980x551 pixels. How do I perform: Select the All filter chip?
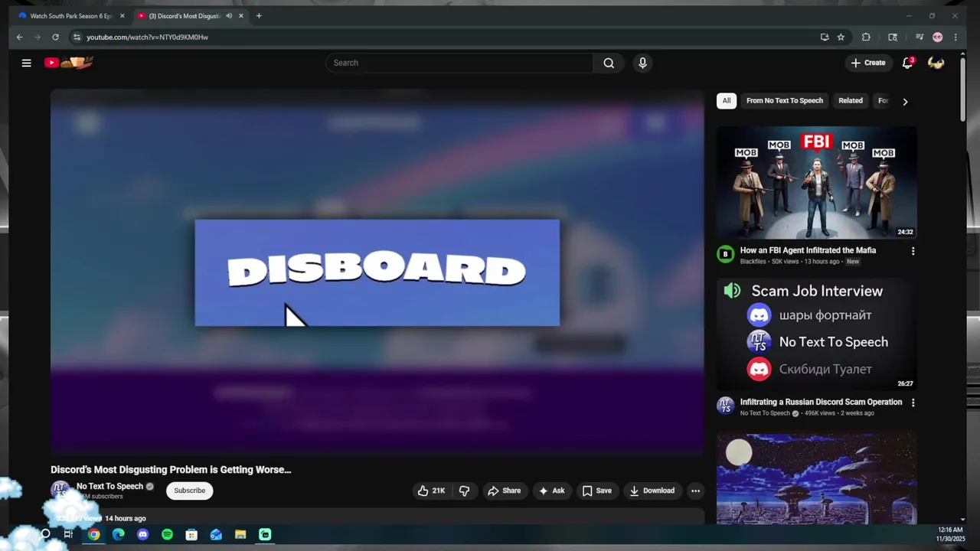point(727,100)
